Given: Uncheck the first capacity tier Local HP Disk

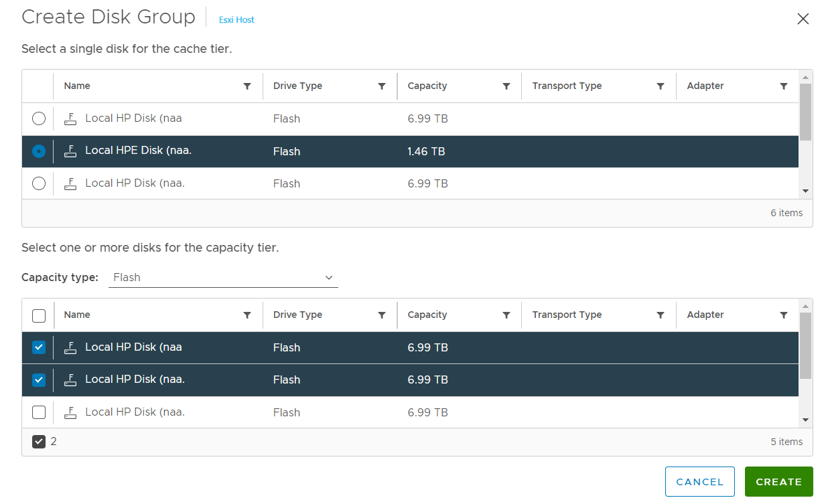Looking at the screenshot, I should tap(39, 347).
